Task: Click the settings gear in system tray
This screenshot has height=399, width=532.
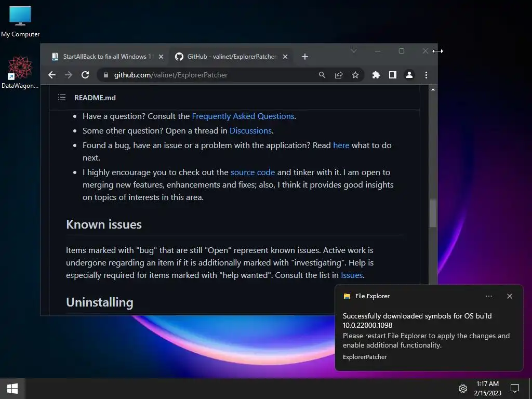Action: coord(463,389)
